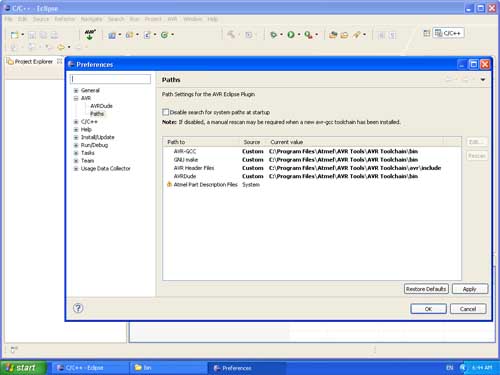This screenshot has width=500, height=375.
Task: Select the GNU make path row
Action: [x=312, y=160]
